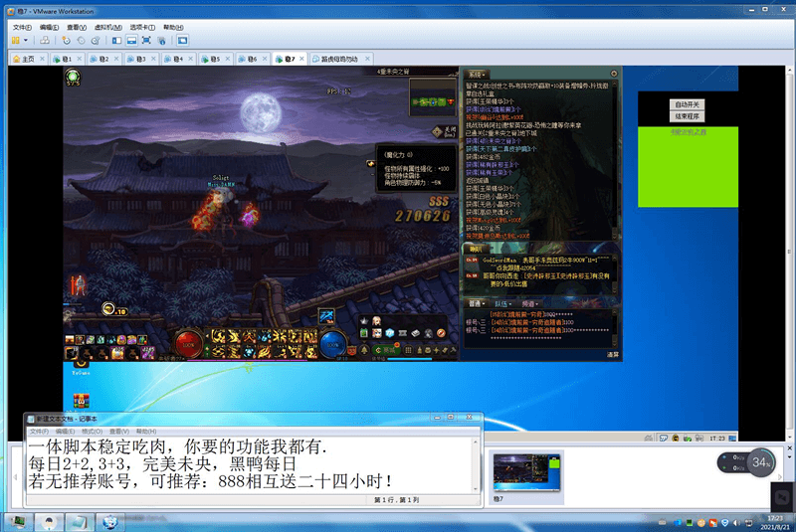796x532 pixels.
Task: Click the fourth taskbar globe application icon
Action: pos(110,522)
